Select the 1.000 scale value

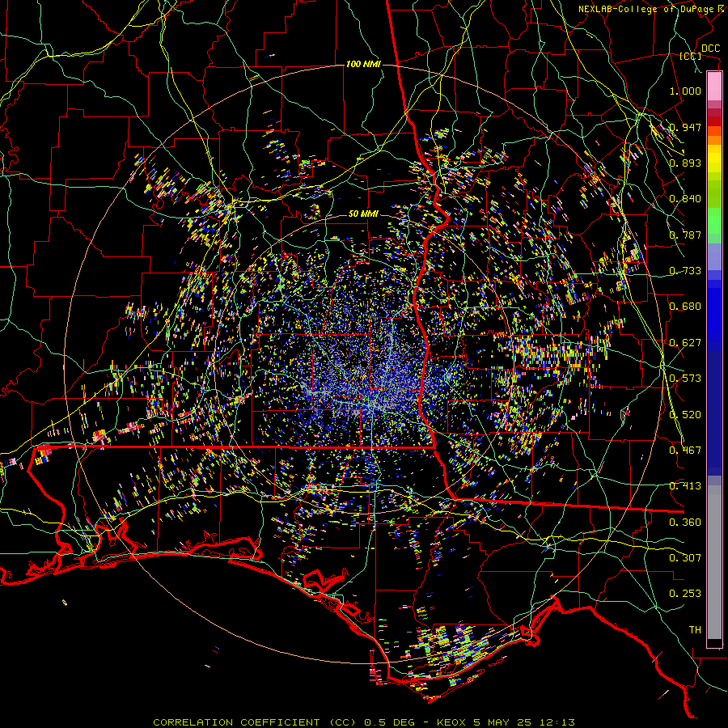click(685, 91)
